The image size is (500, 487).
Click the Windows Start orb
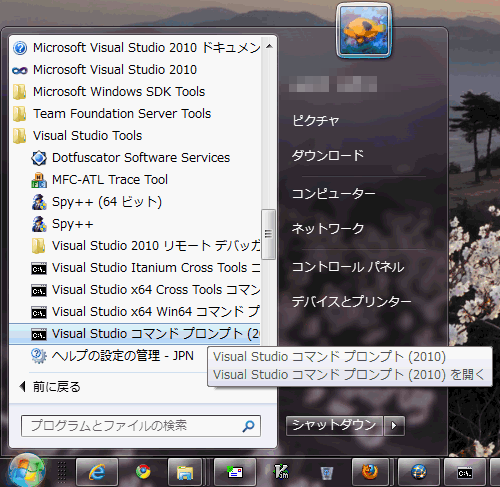tap(26, 471)
